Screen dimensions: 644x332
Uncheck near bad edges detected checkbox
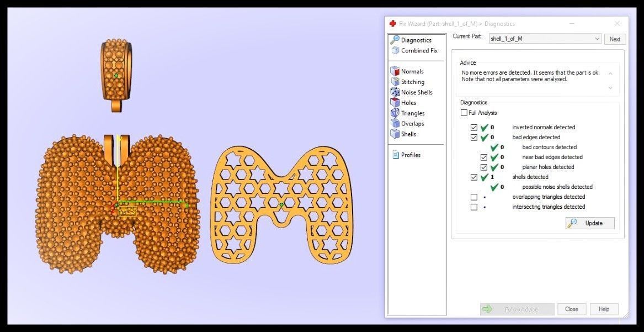[x=484, y=157]
